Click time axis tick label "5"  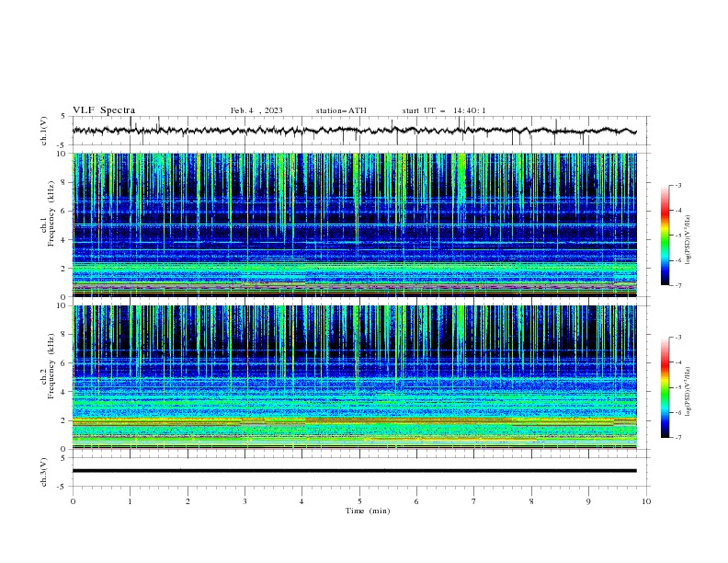pos(359,501)
